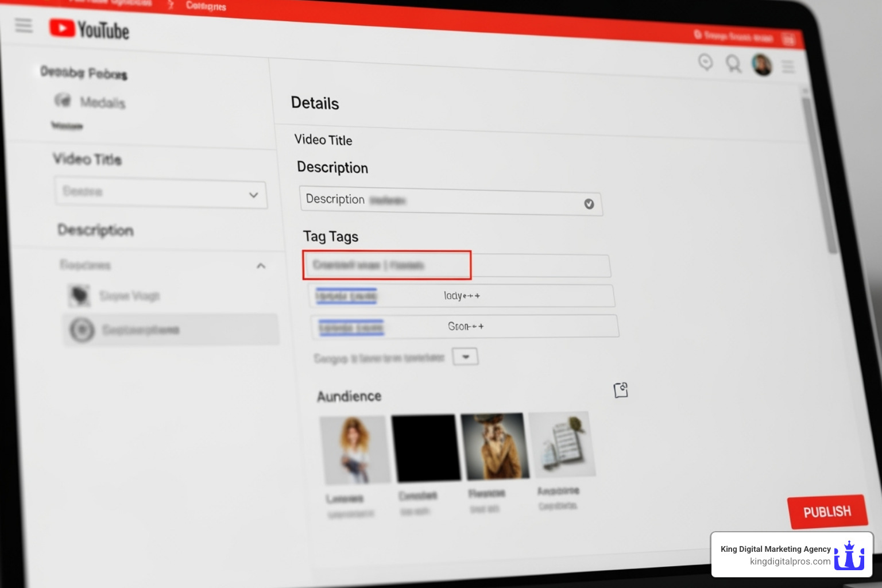The width and height of the screenshot is (882, 588).
Task: Collapse the Description section using the chevron
Action: [x=261, y=265]
